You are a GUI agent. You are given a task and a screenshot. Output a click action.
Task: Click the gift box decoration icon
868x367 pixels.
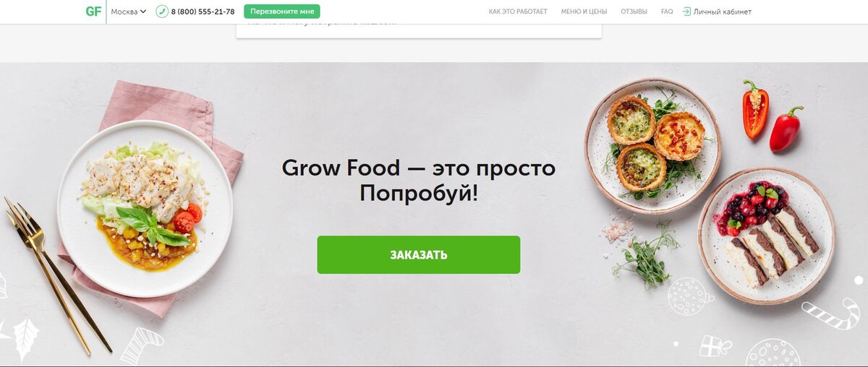pyautogui.click(x=715, y=345)
